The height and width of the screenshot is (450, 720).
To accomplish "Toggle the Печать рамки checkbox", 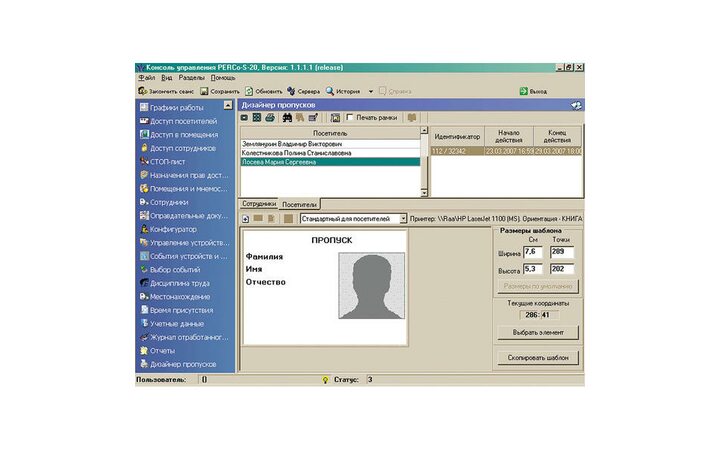I will click(349, 117).
